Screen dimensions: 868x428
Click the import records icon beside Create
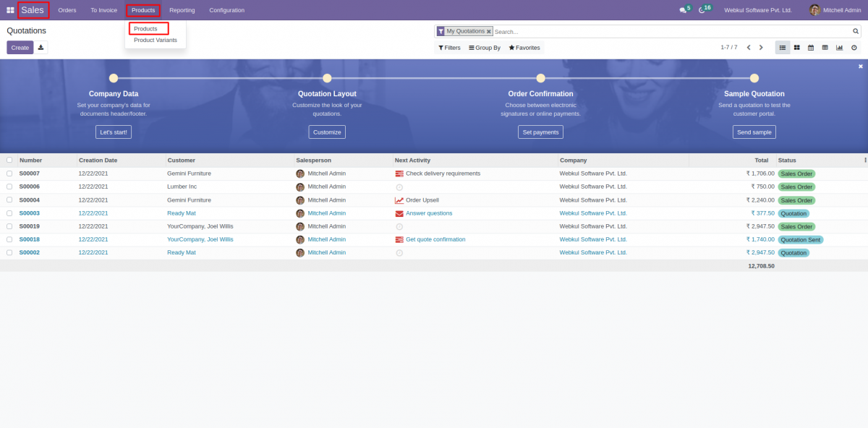coord(41,47)
